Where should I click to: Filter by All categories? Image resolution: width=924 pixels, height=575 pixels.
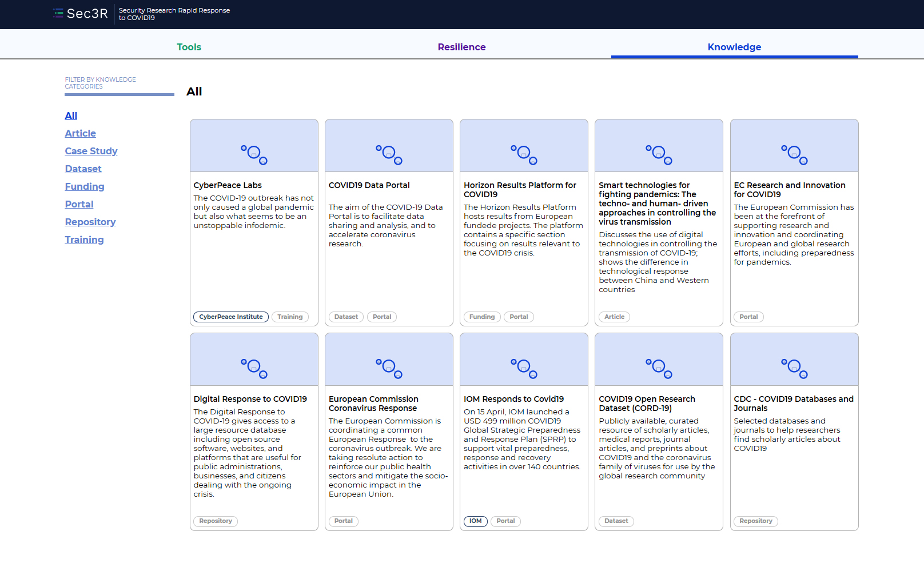(x=71, y=115)
